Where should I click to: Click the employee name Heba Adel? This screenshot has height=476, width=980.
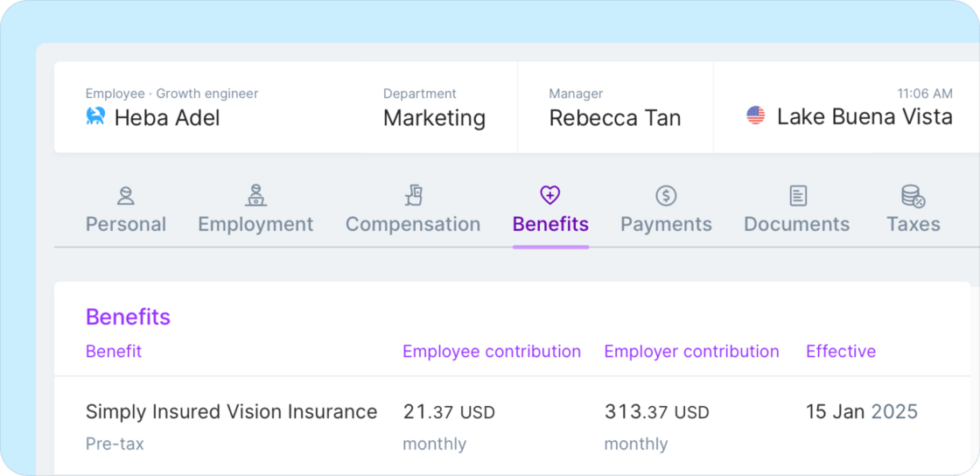(167, 117)
